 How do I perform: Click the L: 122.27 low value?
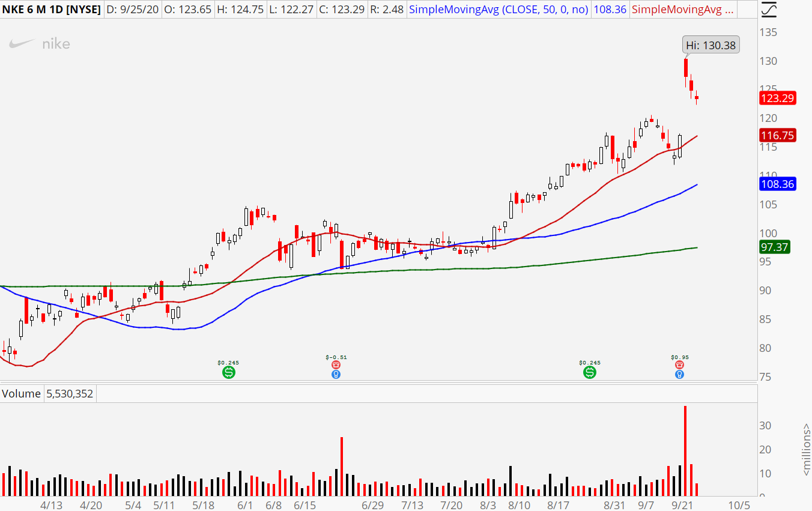tap(292, 10)
